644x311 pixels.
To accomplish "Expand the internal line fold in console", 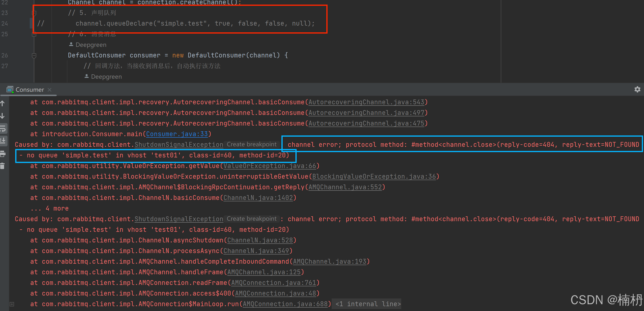I will (x=12, y=304).
